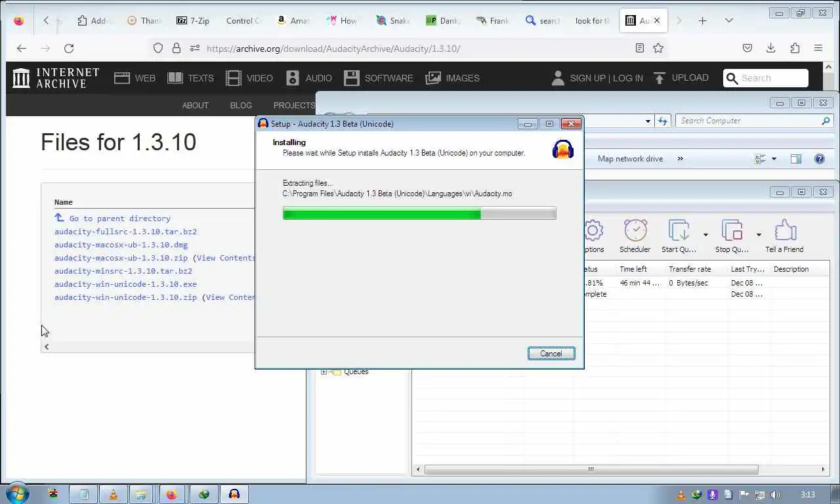Click Start Queue icon in download manager
The height and width of the screenshot is (504, 840).
(679, 236)
